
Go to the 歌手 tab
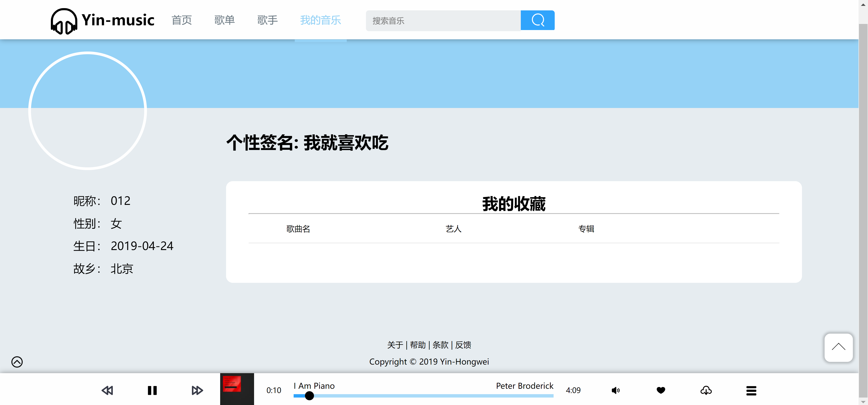(x=267, y=20)
